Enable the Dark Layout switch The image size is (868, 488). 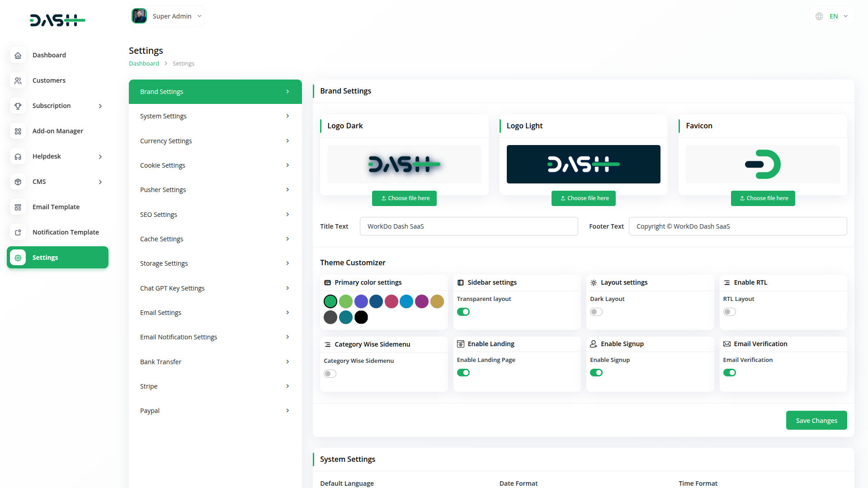coord(596,312)
